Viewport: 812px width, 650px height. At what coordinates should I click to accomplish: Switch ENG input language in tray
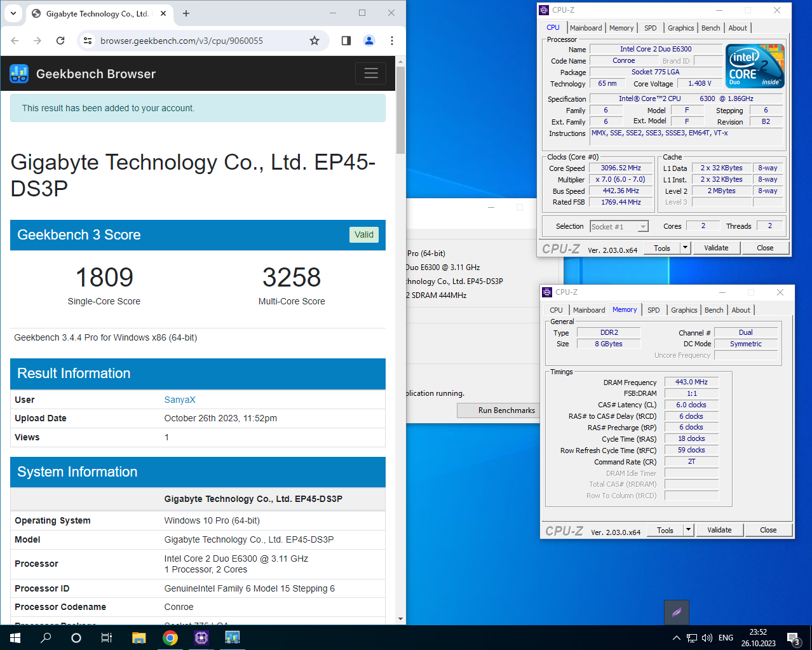point(726,638)
